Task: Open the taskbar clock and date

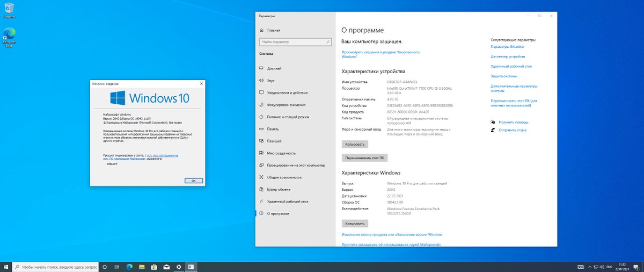Action: pos(621,267)
